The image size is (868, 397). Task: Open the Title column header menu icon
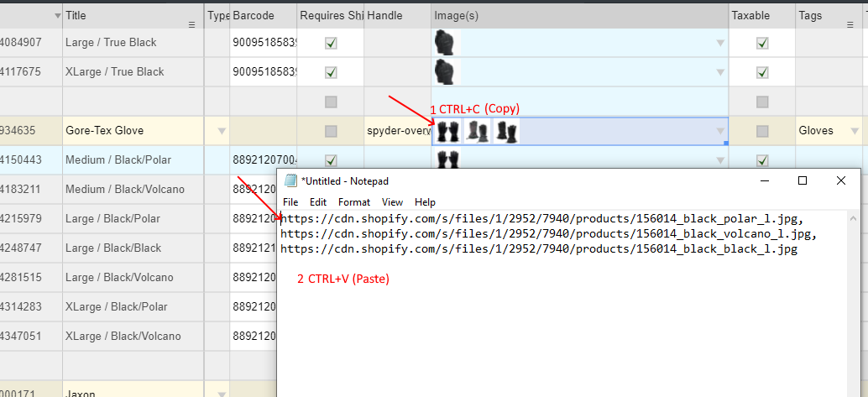(192, 25)
